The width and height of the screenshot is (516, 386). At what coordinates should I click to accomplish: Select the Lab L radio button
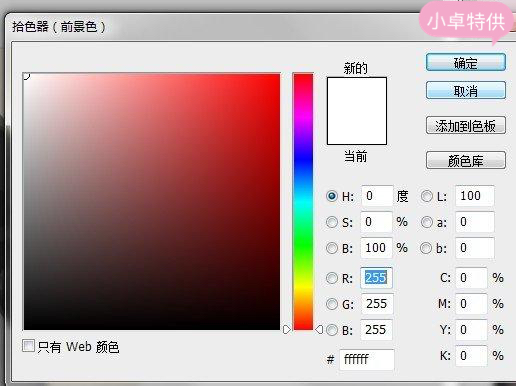427,196
